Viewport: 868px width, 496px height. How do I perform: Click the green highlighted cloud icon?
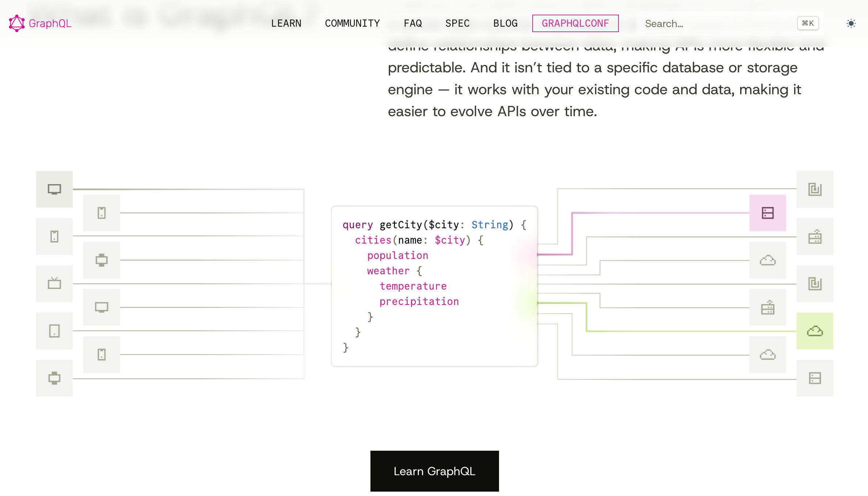pos(815,331)
